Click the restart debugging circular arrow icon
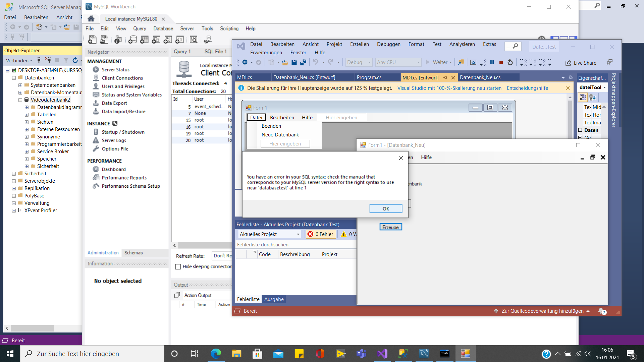This screenshot has width=644, height=362. (510, 63)
